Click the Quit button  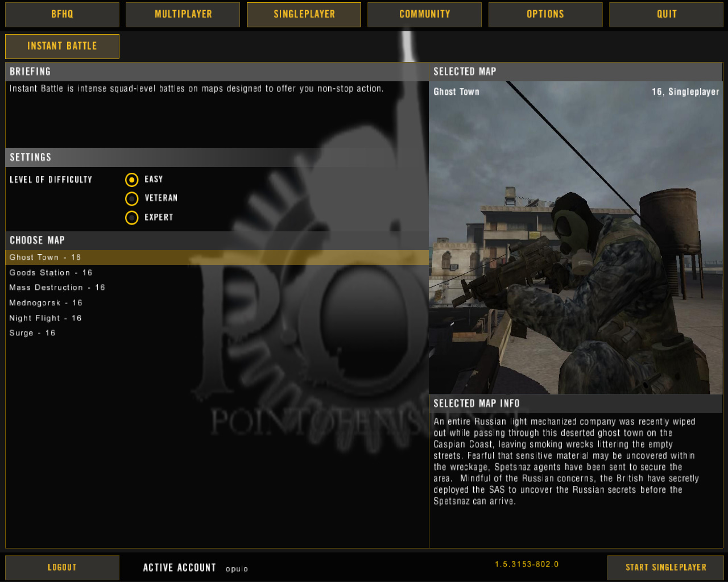coord(666,14)
